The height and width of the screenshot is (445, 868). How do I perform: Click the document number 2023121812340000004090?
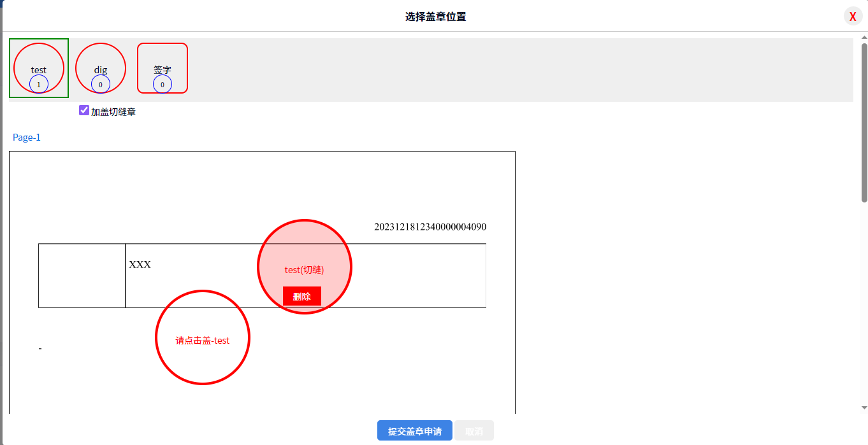point(430,227)
